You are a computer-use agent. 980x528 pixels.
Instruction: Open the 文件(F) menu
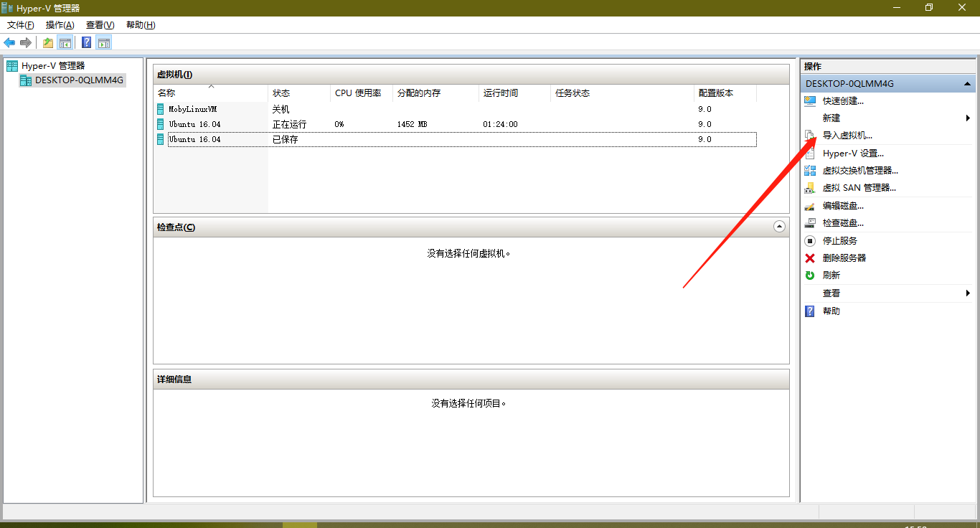tap(21, 25)
